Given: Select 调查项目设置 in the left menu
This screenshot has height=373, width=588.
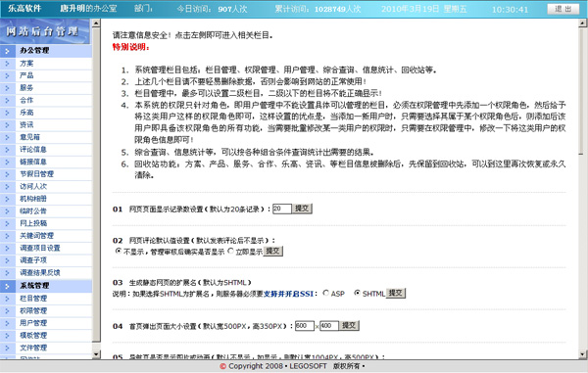Looking at the screenshot, I should (x=40, y=249).
